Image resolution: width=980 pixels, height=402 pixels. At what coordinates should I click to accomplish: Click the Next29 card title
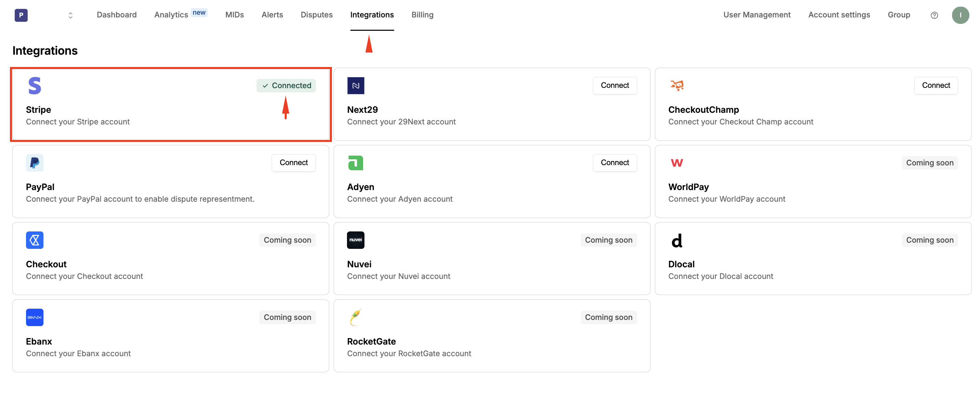pos(362,110)
